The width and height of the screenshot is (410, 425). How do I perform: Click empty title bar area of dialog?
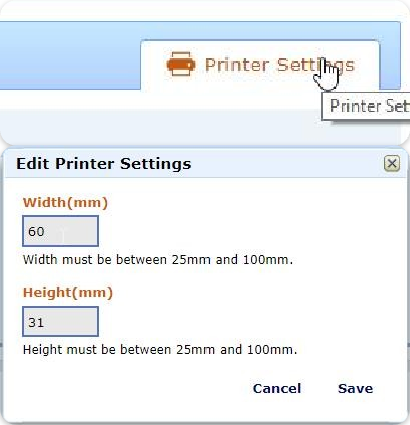287,164
